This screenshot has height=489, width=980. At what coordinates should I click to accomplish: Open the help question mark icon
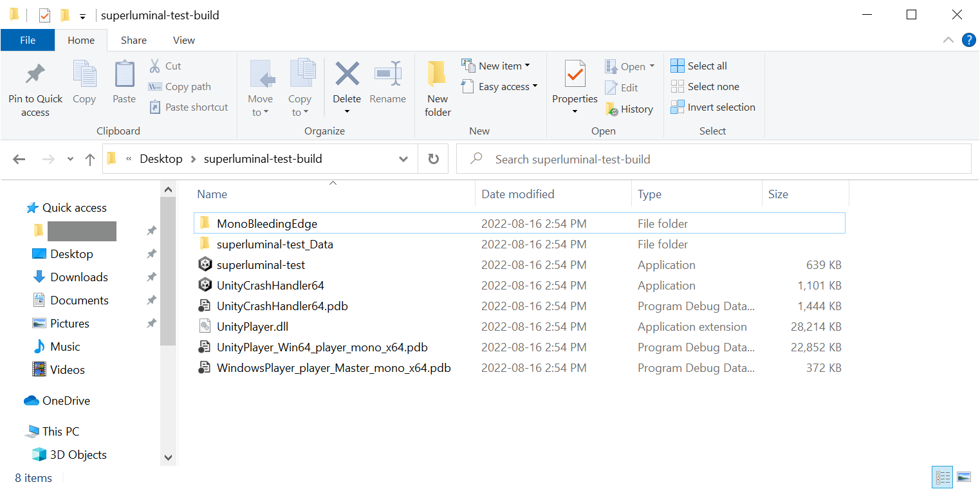[x=968, y=40]
